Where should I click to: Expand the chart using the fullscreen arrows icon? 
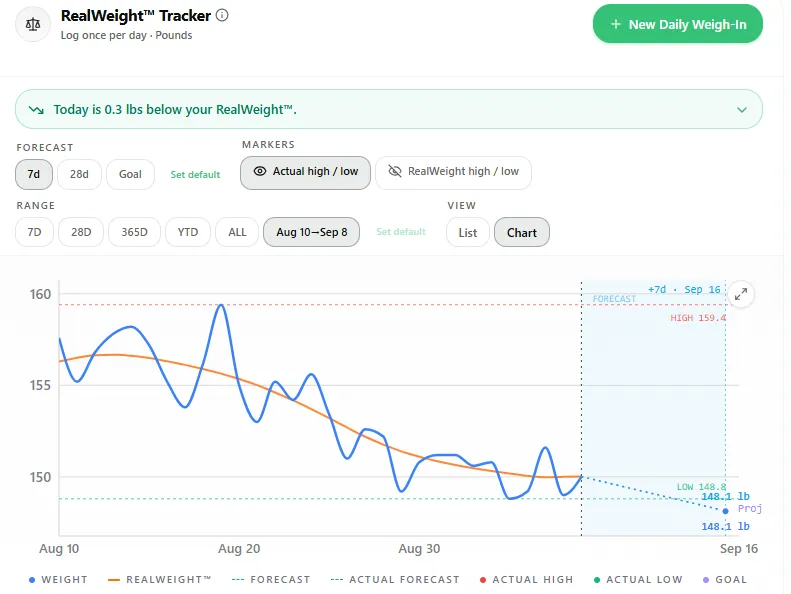[741, 294]
